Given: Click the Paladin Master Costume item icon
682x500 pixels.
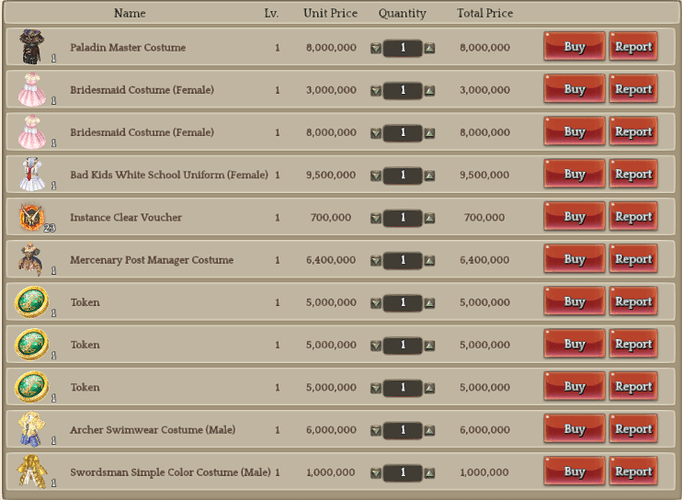Looking at the screenshot, I should tap(30, 47).
